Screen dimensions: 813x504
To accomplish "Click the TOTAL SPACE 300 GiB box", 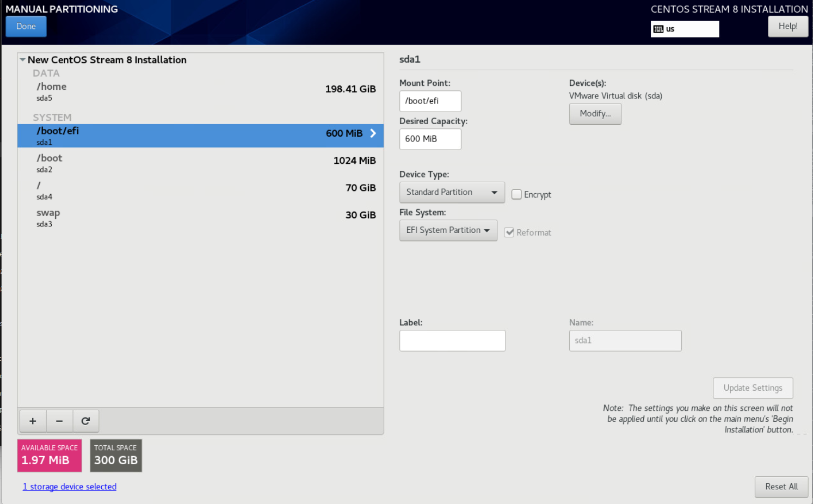I will click(116, 456).
